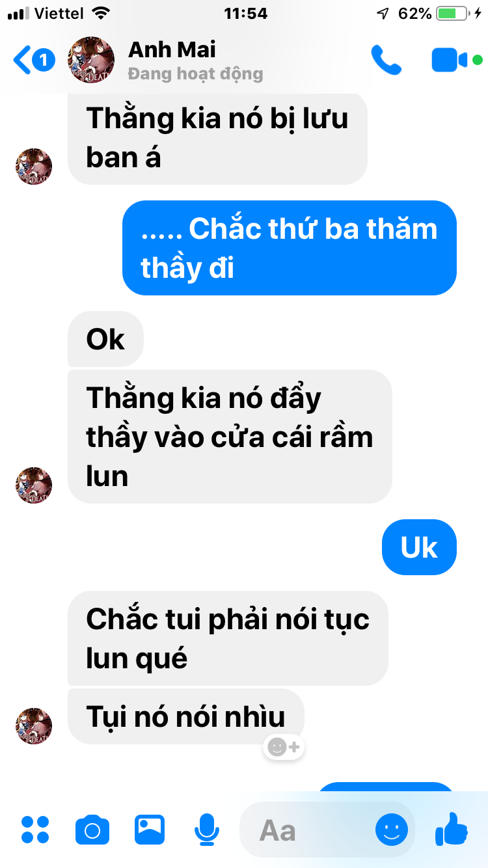Screen dimensions: 488x868
Task: Start a voice call with the phone icon
Action: click(x=386, y=60)
